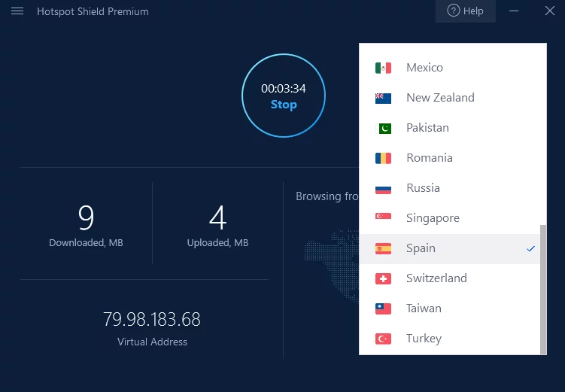This screenshot has height=392, width=565.
Task: Click the New Zealand flag icon
Action: (383, 98)
